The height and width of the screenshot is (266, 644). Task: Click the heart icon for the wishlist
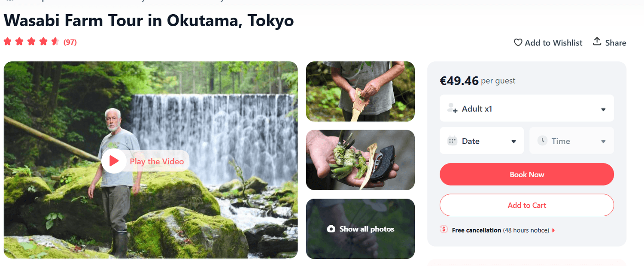pyautogui.click(x=518, y=42)
